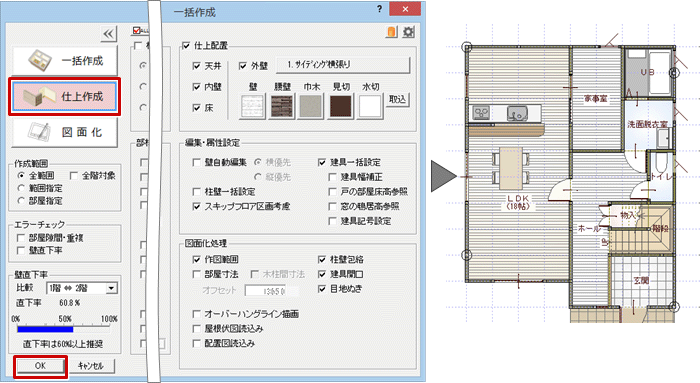Click the キャンセル button
The image size is (700, 383).
(91, 366)
